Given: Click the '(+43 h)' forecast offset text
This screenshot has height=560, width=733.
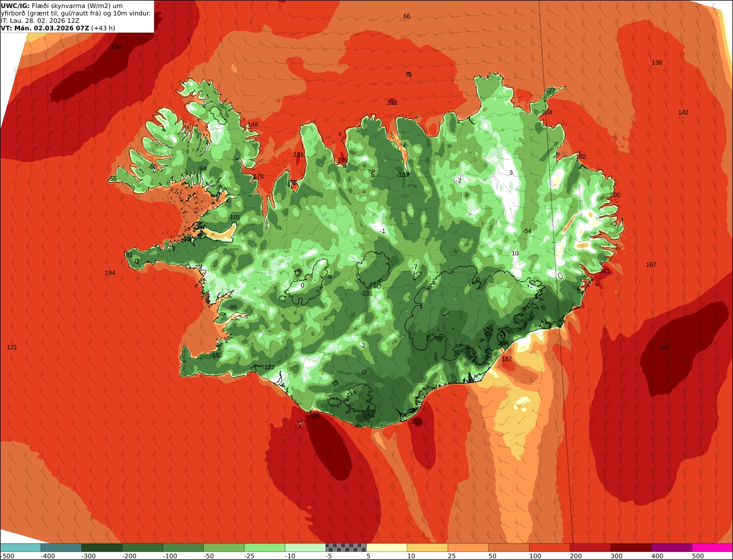Looking at the screenshot, I should pyautogui.click(x=103, y=28).
